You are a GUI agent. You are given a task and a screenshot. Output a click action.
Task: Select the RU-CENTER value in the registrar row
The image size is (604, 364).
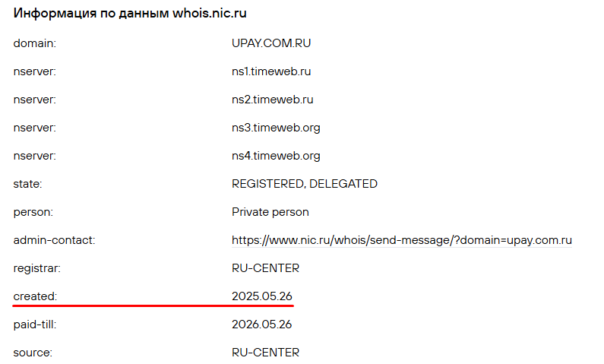click(265, 268)
